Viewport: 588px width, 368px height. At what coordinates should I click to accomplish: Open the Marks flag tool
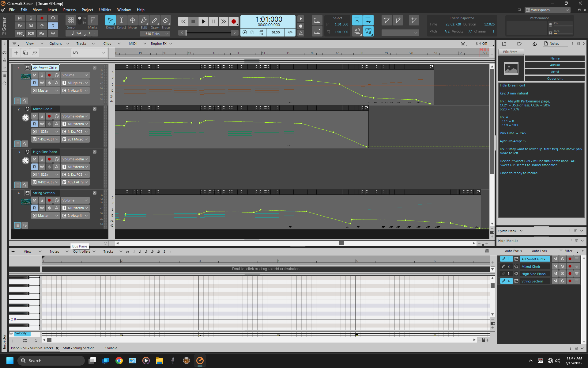[93, 20]
